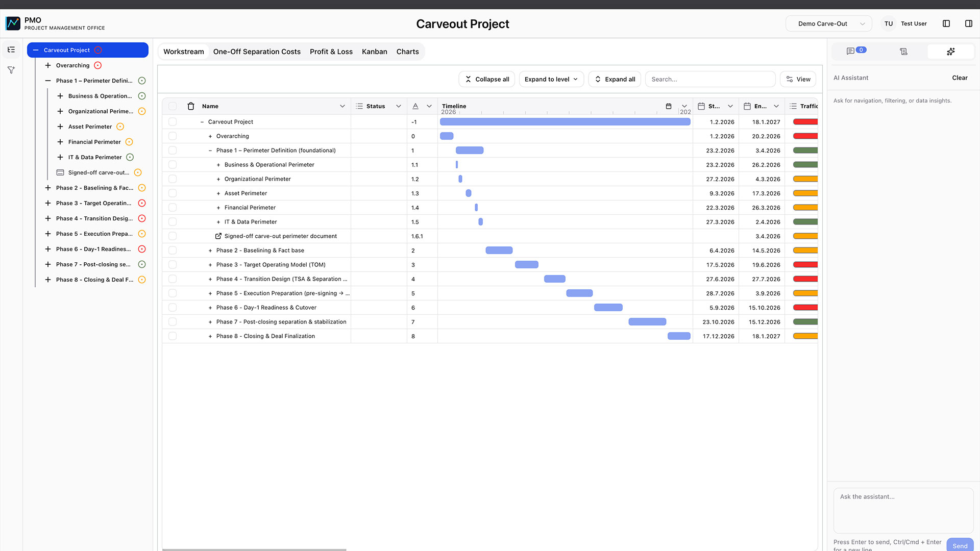980x551 pixels.
Task: Open the Demo Carve-Out dropdown
Action: click(x=828, y=23)
